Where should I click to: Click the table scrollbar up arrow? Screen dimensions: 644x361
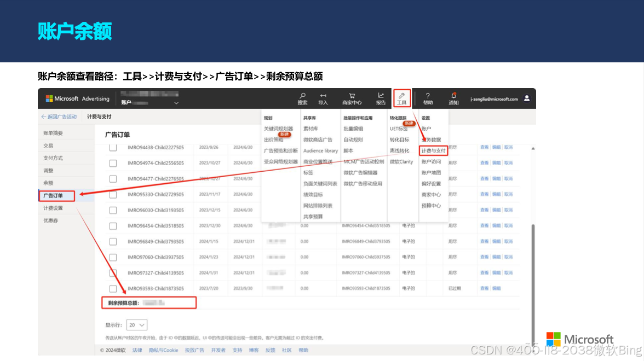pos(533,149)
